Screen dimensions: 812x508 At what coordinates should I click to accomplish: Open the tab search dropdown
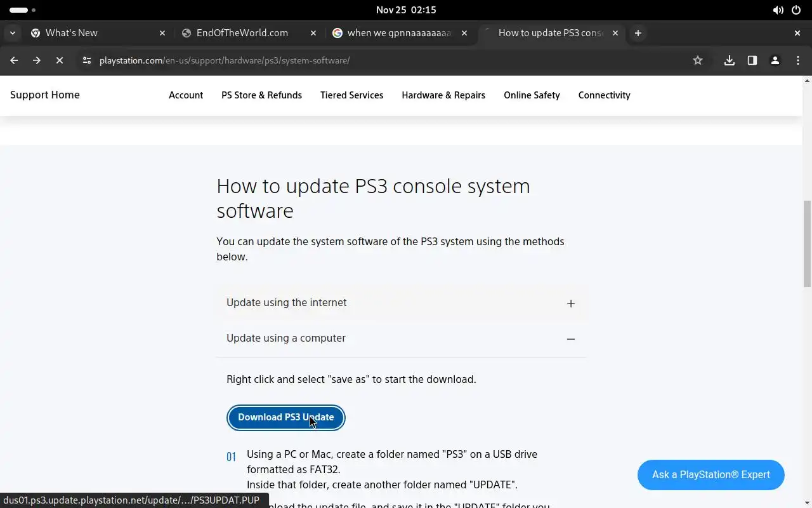13,33
